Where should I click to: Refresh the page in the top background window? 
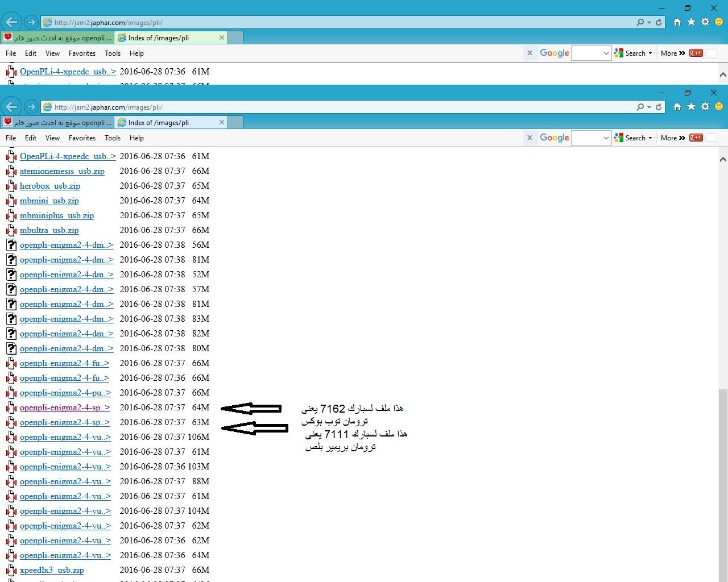coord(659,22)
